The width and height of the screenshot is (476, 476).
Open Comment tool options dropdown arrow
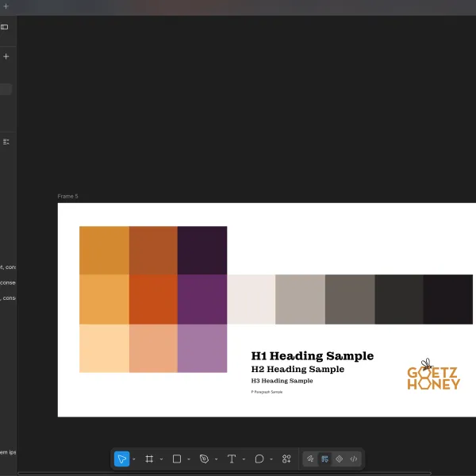tap(271, 459)
